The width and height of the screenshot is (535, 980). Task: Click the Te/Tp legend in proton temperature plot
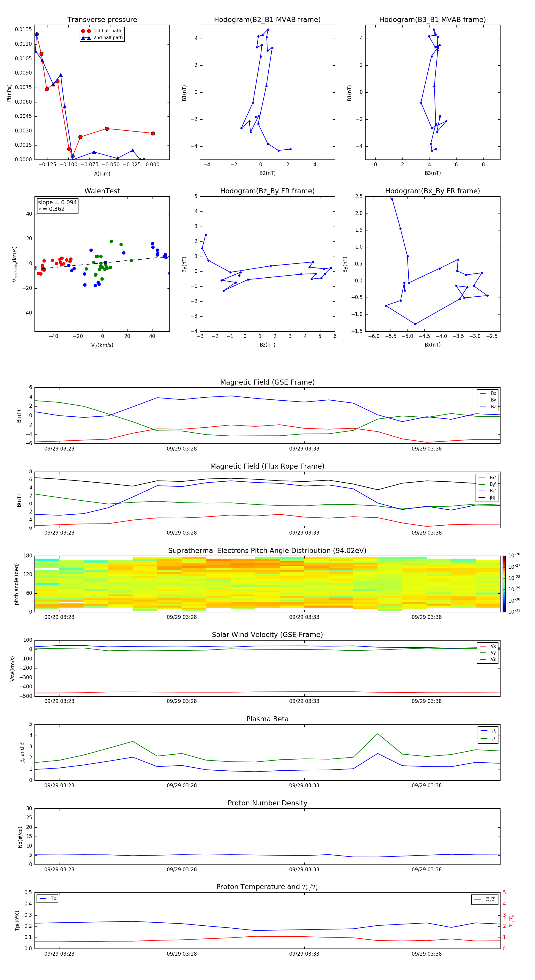pyautogui.click(x=484, y=899)
